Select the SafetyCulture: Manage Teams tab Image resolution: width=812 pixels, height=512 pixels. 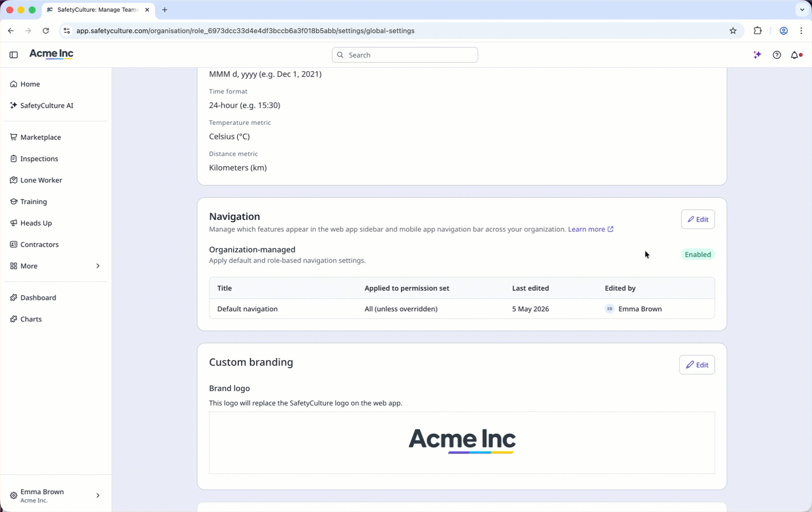98,10
